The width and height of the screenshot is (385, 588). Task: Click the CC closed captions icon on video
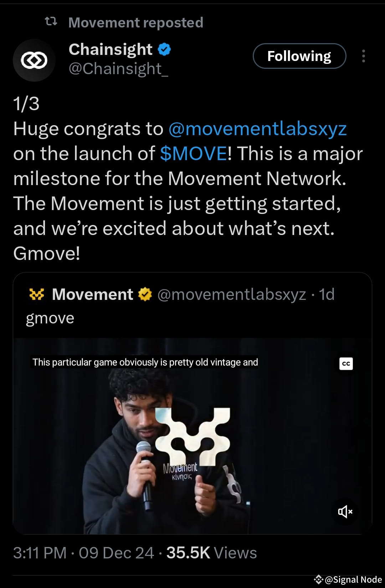click(346, 364)
